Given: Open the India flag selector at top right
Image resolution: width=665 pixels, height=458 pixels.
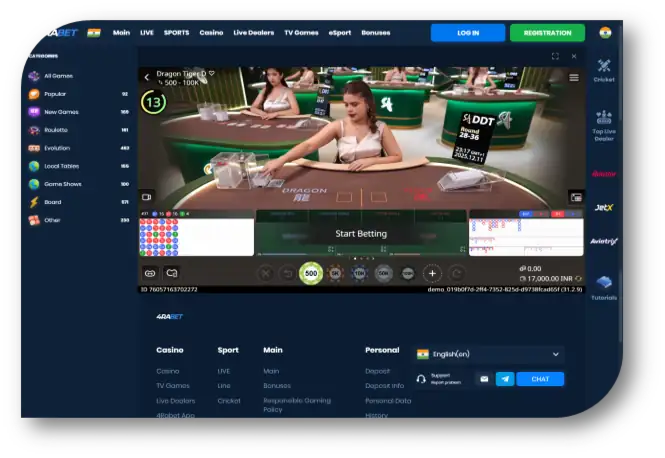Looking at the screenshot, I should point(604,32).
